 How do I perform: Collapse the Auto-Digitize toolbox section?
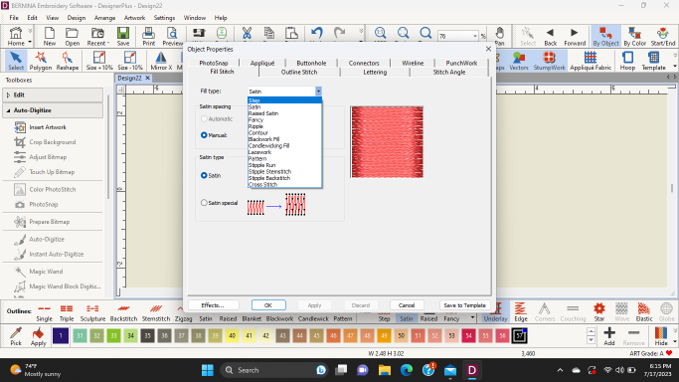pos(8,110)
